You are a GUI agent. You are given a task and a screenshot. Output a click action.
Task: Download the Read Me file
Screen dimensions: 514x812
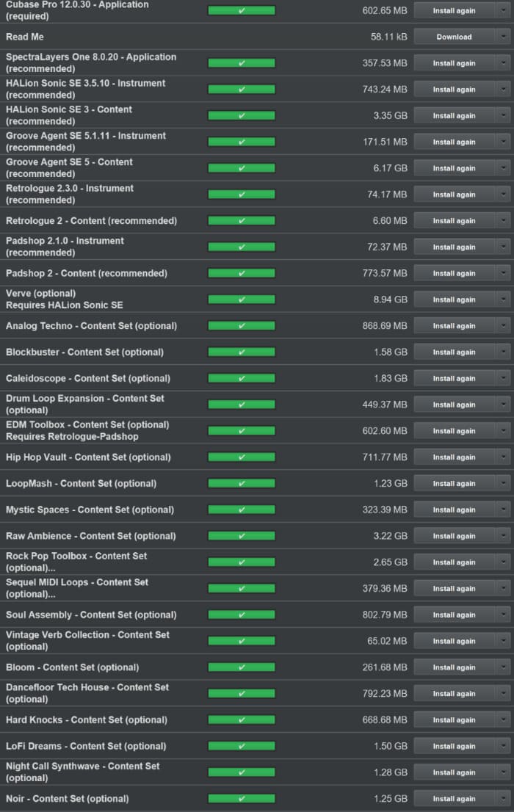(455, 37)
